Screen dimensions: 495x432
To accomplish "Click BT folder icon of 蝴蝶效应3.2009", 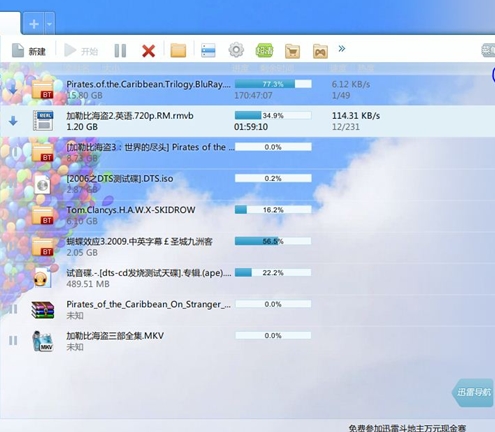I will coord(43,246).
